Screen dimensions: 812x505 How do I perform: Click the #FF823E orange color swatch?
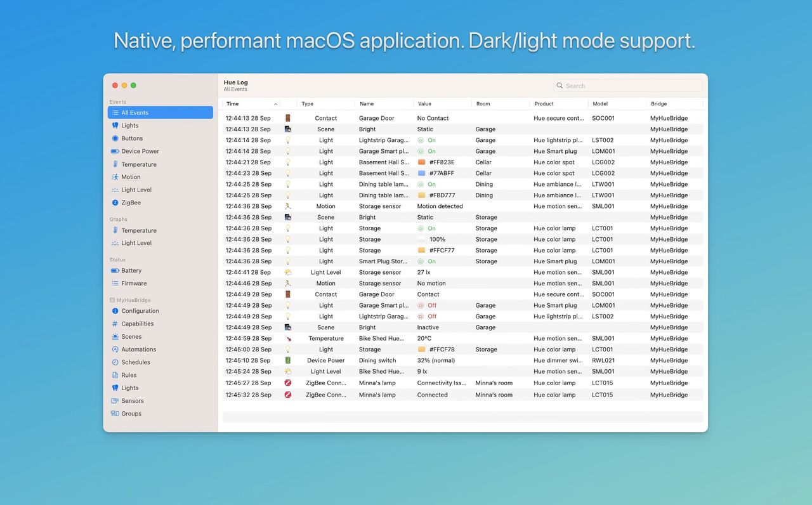coord(421,162)
